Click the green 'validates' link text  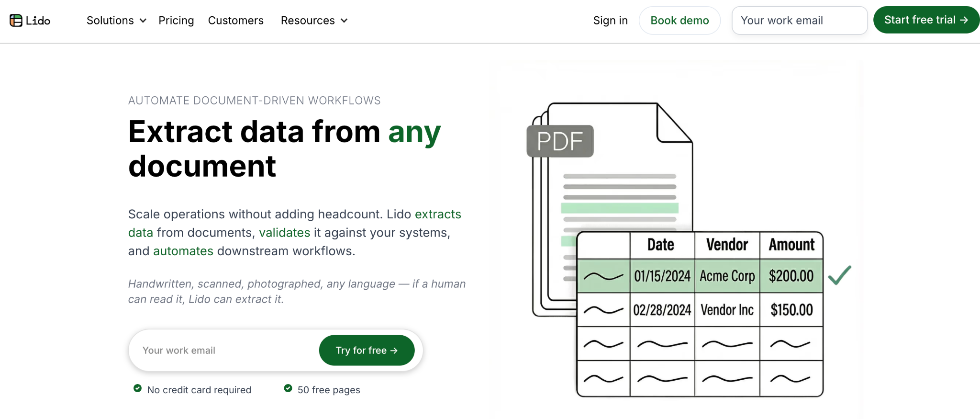point(285,233)
